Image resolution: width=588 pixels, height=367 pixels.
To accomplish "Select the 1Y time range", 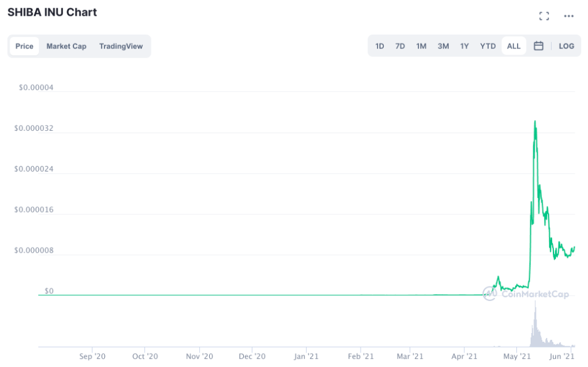I will point(465,46).
